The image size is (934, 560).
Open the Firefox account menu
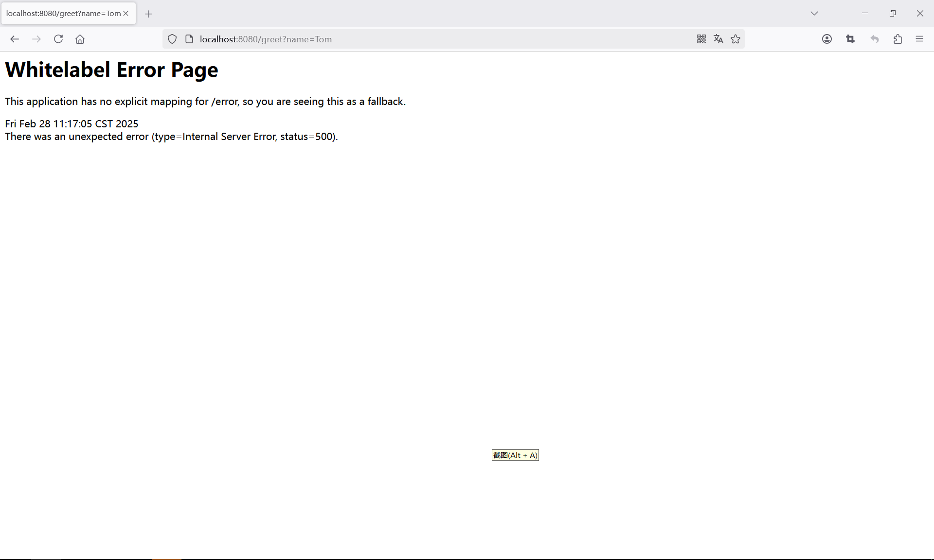coord(826,39)
